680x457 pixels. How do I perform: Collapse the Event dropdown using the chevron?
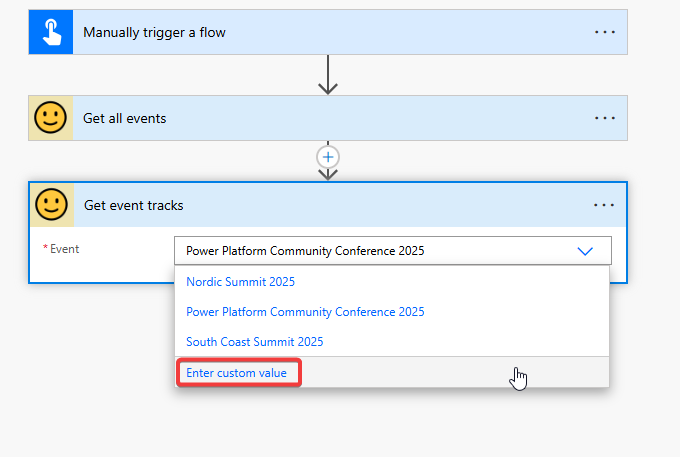click(x=585, y=251)
